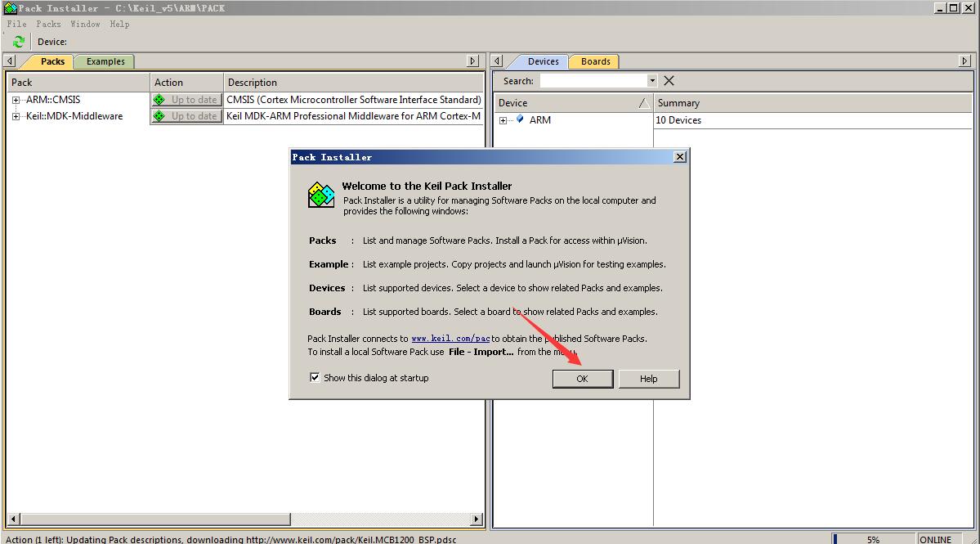Open the Packs menu
Viewport: 980px width, 544px height.
coord(49,24)
